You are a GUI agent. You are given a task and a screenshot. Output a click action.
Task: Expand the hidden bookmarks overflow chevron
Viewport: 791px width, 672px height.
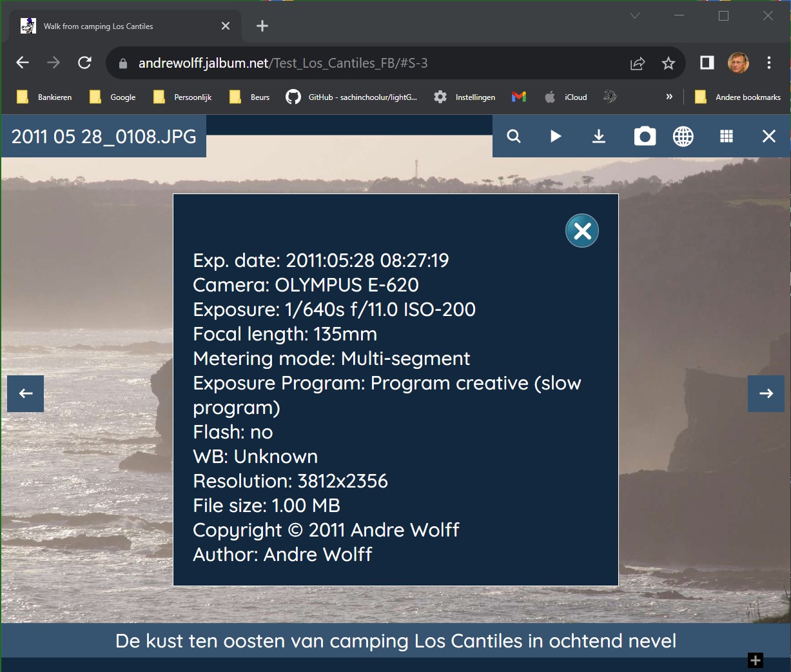pyautogui.click(x=669, y=97)
